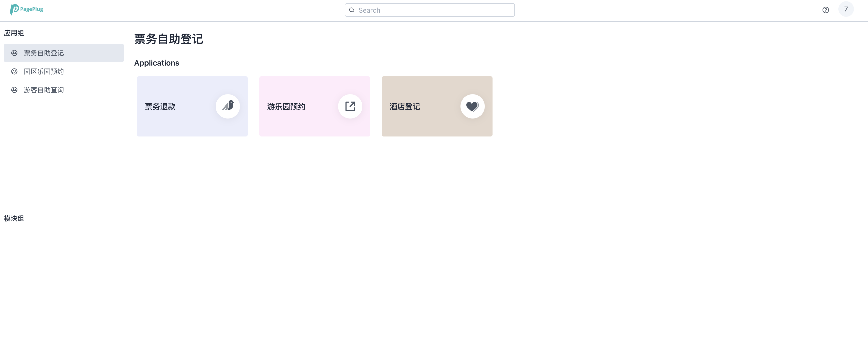This screenshot has height=340, width=868.
Task: Click the PagePlug logo
Action: click(27, 9)
